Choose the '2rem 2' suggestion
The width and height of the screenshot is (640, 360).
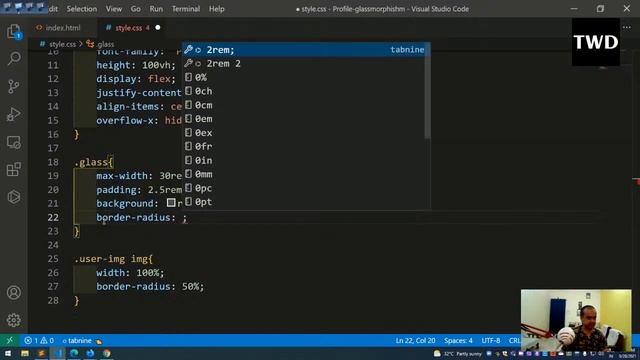tap(304, 64)
